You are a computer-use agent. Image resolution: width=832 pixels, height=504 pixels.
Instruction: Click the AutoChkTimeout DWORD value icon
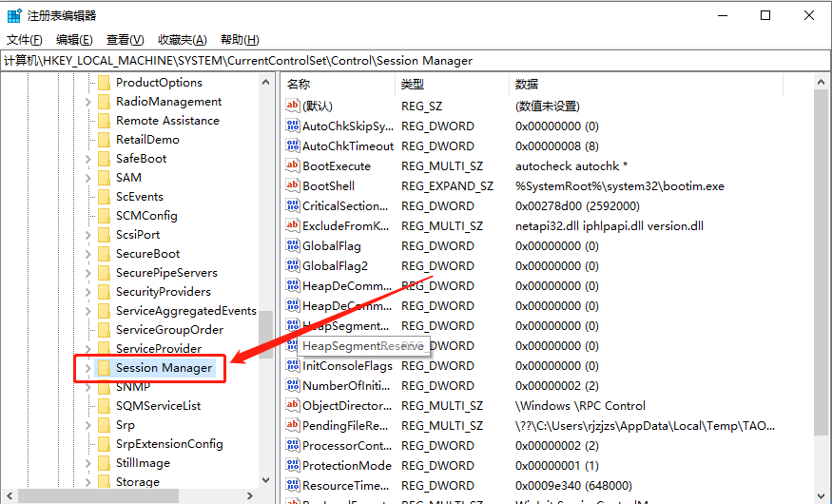coord(292,145)
